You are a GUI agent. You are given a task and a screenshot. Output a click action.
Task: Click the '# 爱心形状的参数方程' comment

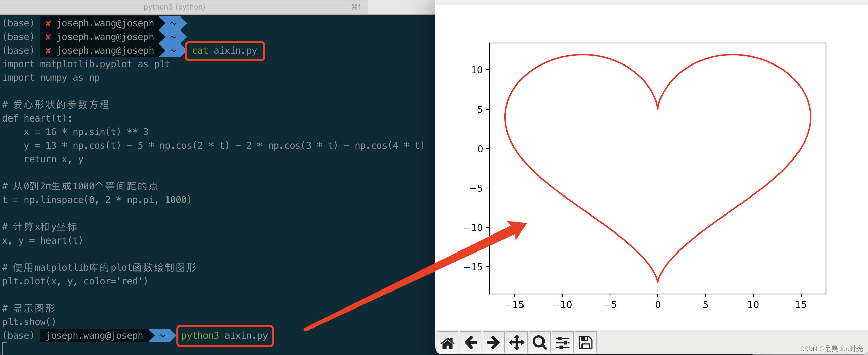pyautogui.click(x=56, y=105)
